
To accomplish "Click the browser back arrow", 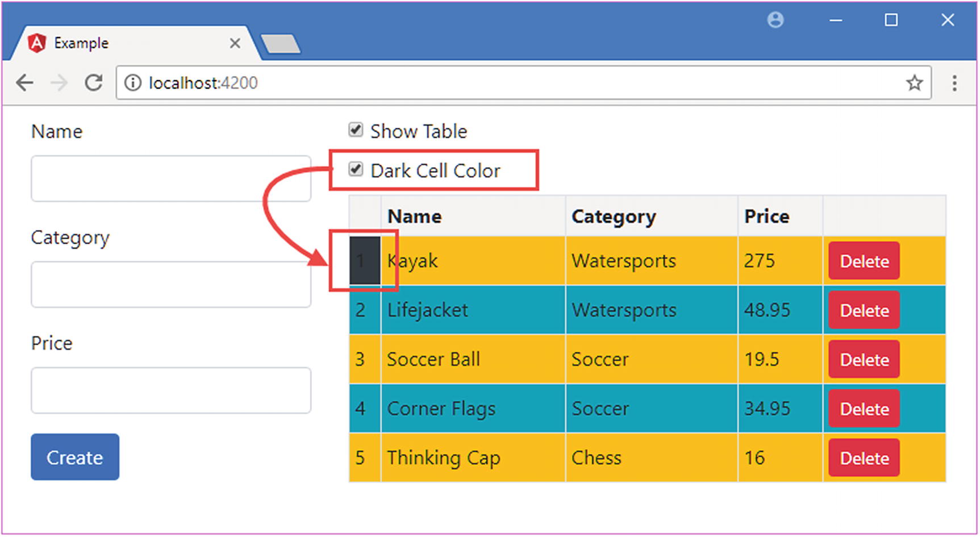I will (24, 83).
